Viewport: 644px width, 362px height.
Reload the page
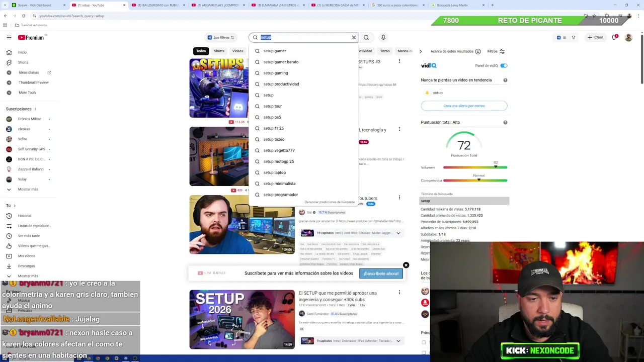coord(23,16)
